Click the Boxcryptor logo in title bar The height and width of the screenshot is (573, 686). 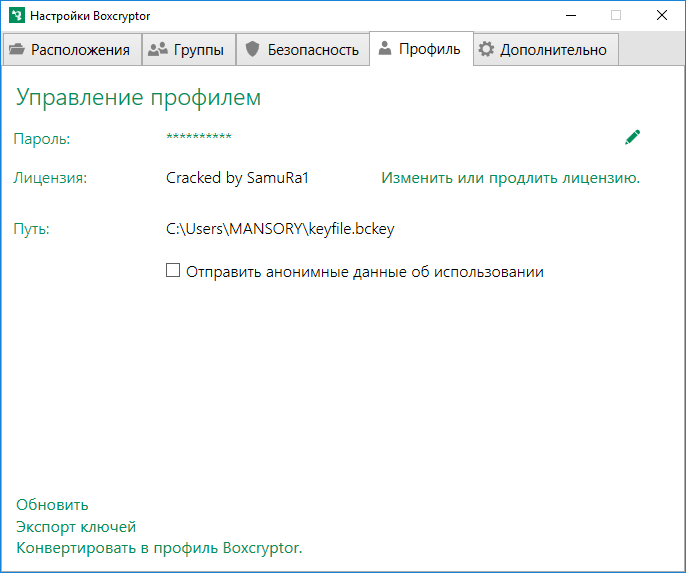[x=15, y=15]
